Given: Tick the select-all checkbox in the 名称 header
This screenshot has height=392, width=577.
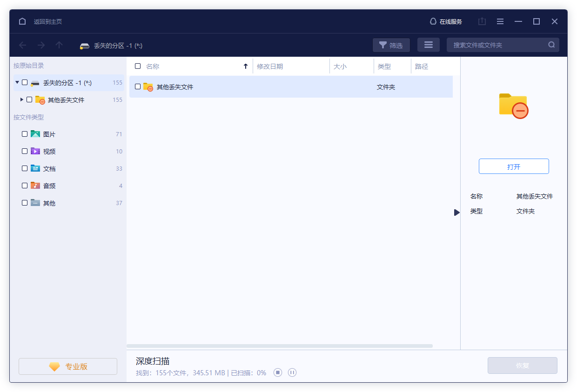Looking at the screenshot, I should click(x=138, y=66).
